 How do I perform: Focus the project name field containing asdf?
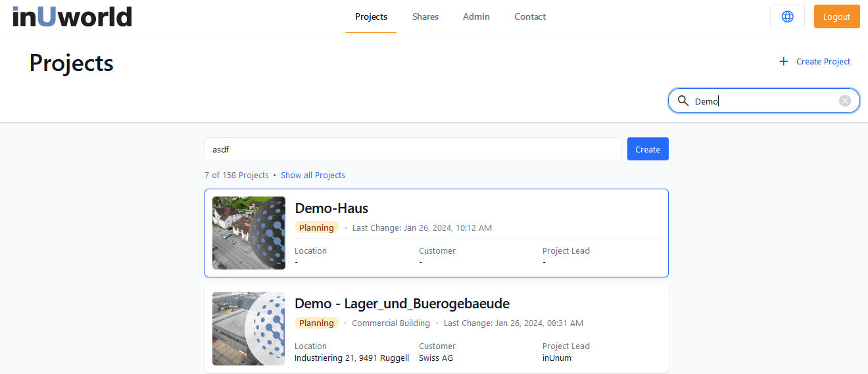[412, 149]
